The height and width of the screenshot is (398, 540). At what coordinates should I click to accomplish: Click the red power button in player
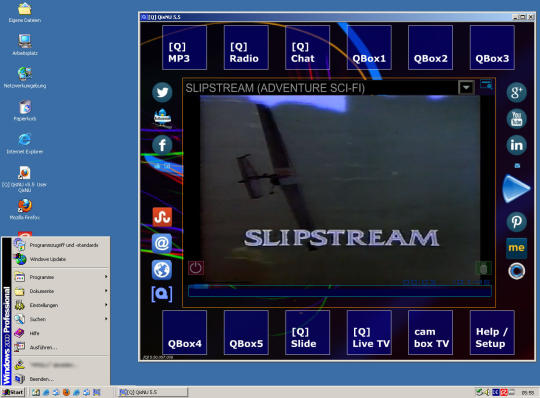pos(196,268)
